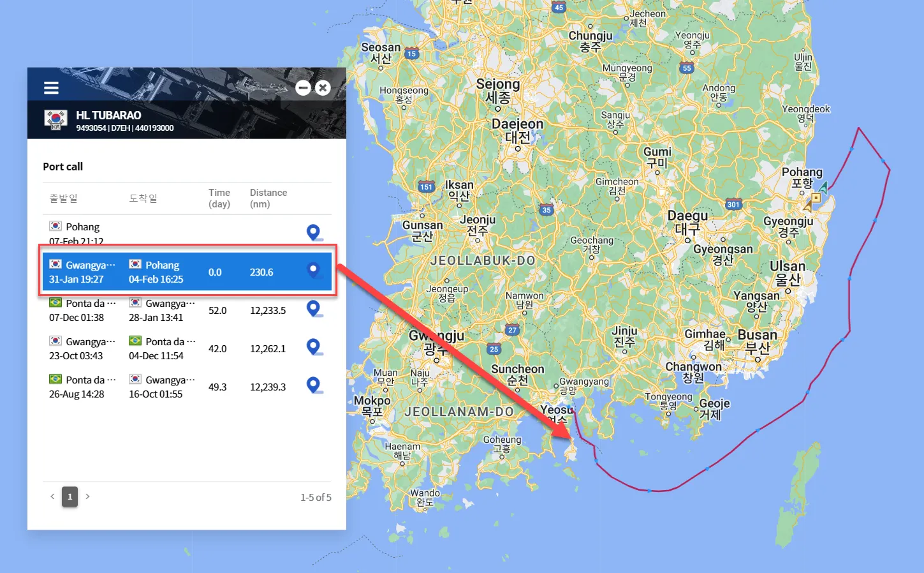This screenshot has width=924, height=573.
Task: Click the Time (day) column header
Action: pyautogui.click(x=219, y=198)
